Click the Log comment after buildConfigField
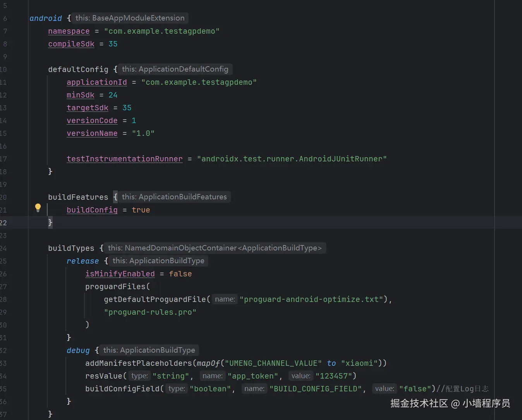 coord(462,389)
